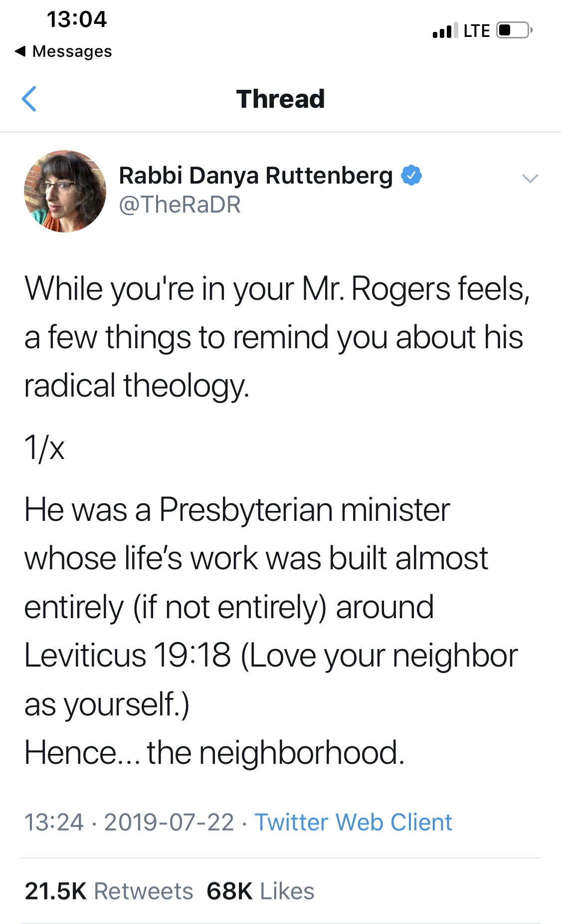The height and width of the screenshot is (924, 561).
Task: Tap the 13:24 tweet timestamp
Action: point(54,822)
